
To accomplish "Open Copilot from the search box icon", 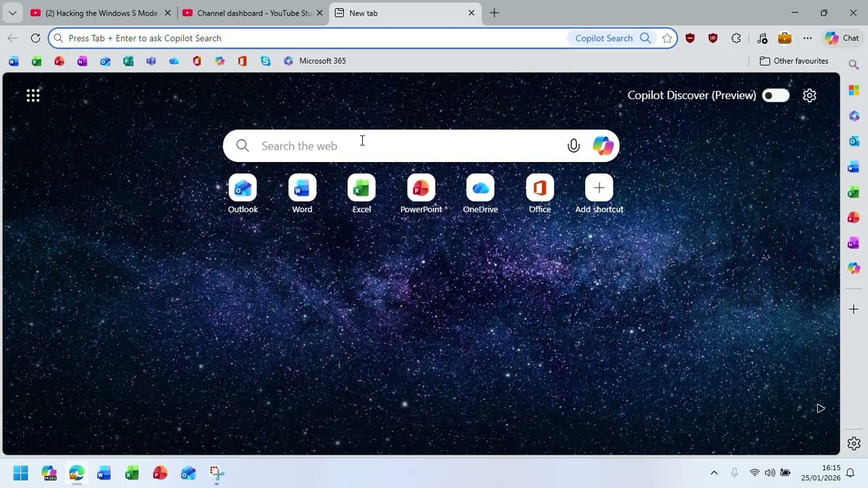I will click(603, 146).
